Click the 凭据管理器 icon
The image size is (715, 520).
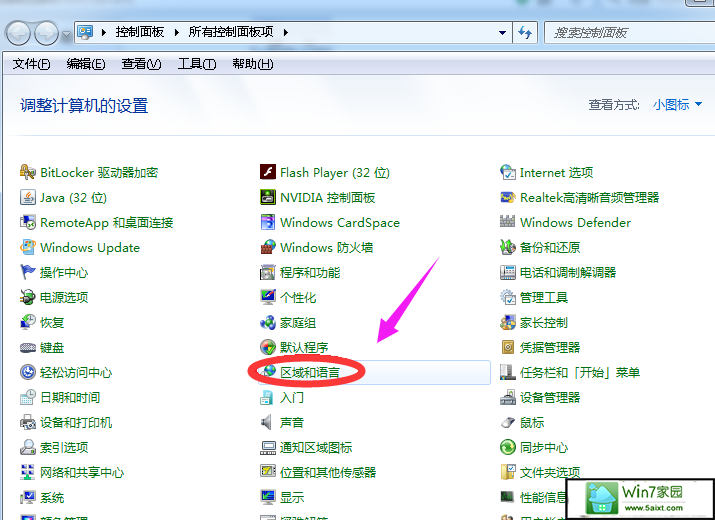(508, 348)
